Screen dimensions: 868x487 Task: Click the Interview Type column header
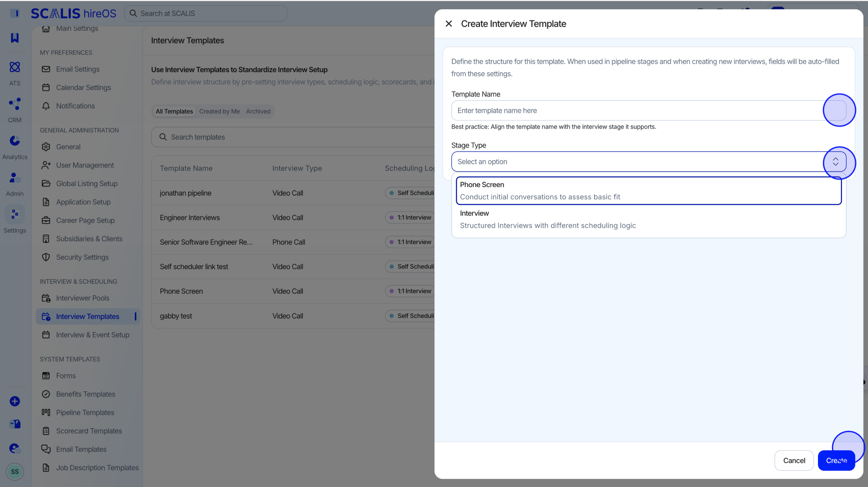(x=297, y=168)
